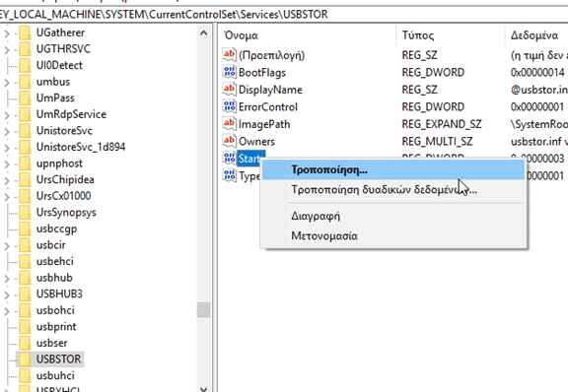Click the string icon of (Προεπιλογή) value
The image size is (568, 392).
[x=229, y=55]
